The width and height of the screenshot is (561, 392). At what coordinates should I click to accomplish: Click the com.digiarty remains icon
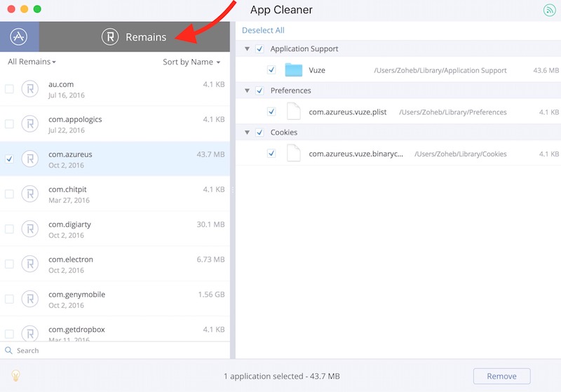point(30,229)
